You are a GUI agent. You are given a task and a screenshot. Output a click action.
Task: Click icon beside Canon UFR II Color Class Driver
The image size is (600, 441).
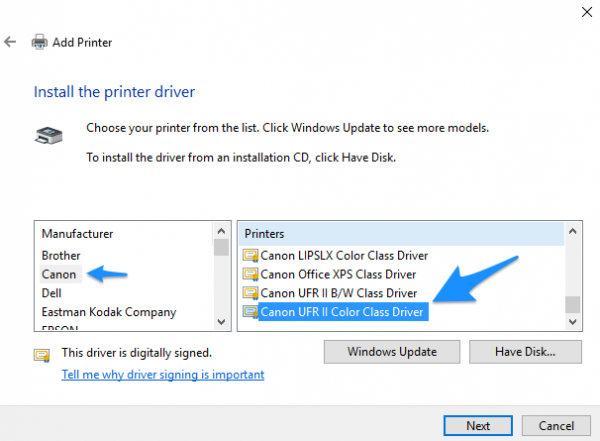pyautogui.click(x=251, y=312)
